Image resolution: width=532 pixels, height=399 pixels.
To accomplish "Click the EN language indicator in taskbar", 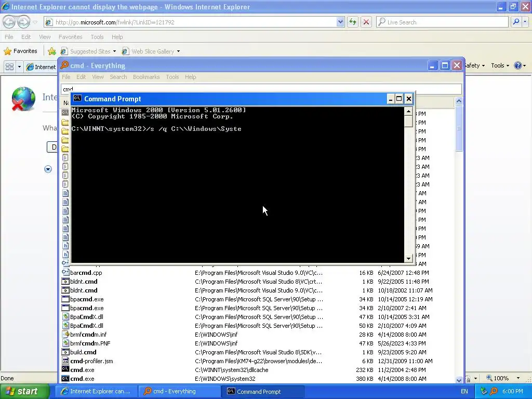I will click(x=464, y=391).
